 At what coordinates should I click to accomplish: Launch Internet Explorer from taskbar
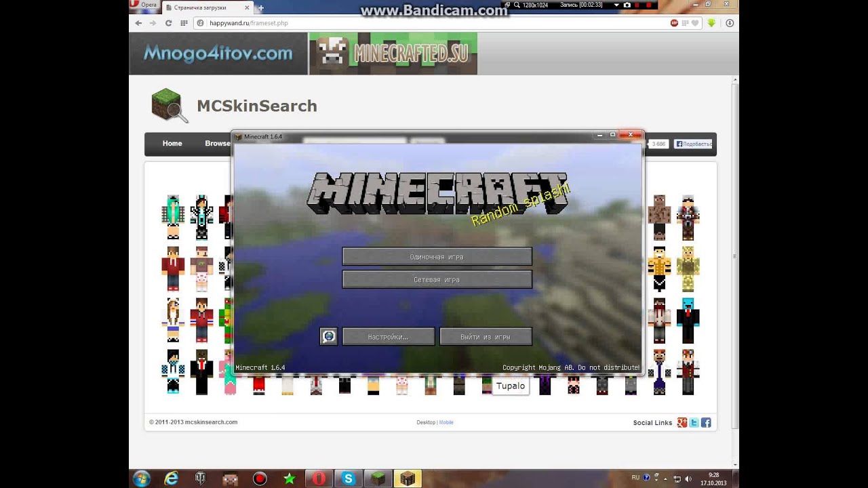(172, 479)
